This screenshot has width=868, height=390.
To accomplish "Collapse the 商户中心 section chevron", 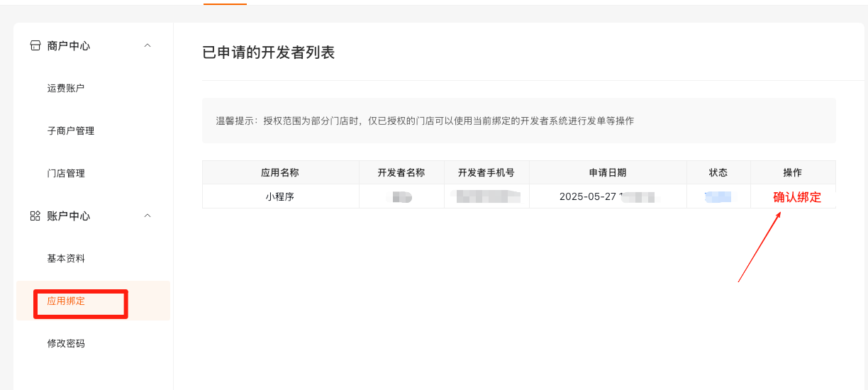I will click(148, 45).
